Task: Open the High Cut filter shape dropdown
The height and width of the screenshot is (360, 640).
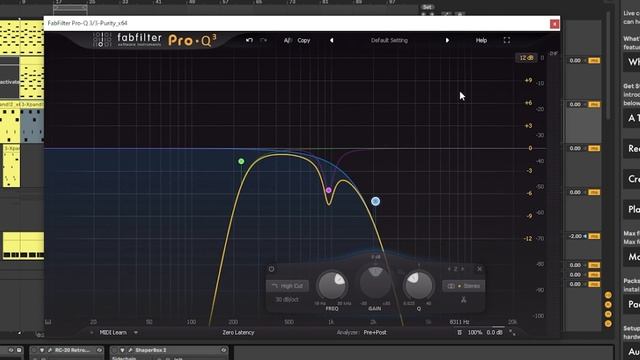Action: pos(287,286)
